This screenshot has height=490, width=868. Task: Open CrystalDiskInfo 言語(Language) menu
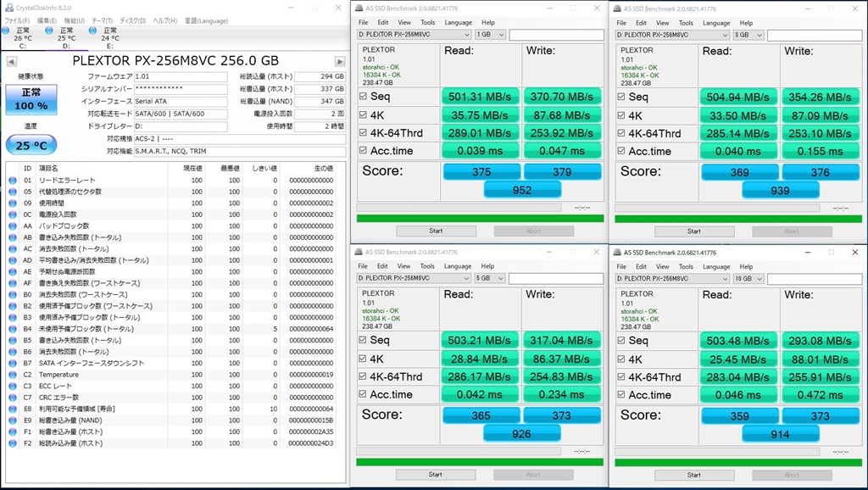[207, 20]
